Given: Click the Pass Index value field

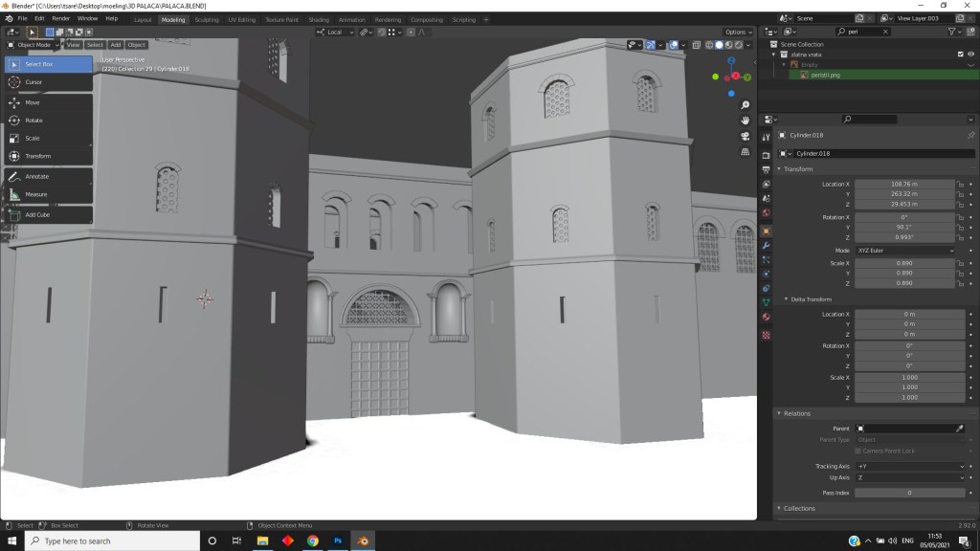Looking at the screenshot, I should click(909, 493).
